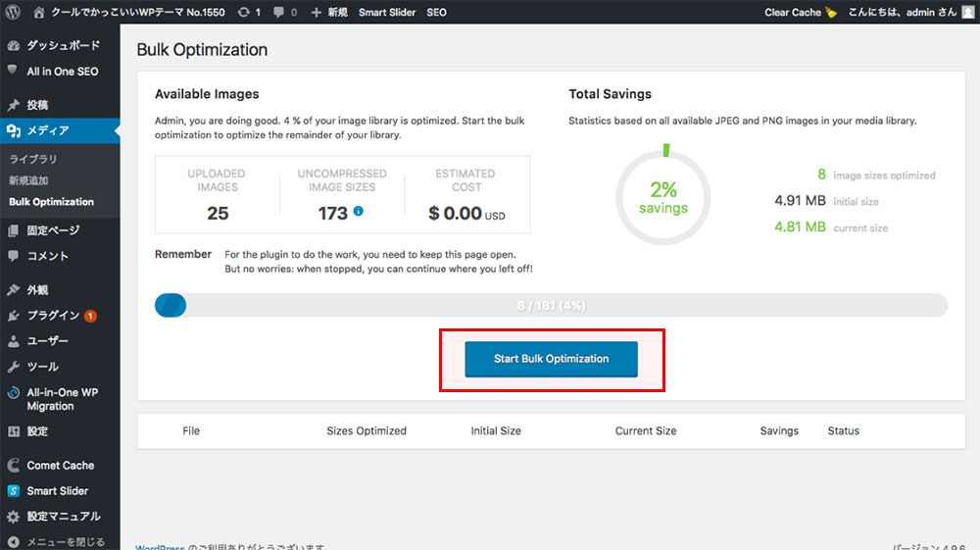Click the Clear Cache broom icon
The width and height of the screenshot is (980, 550).
[831, 12]
